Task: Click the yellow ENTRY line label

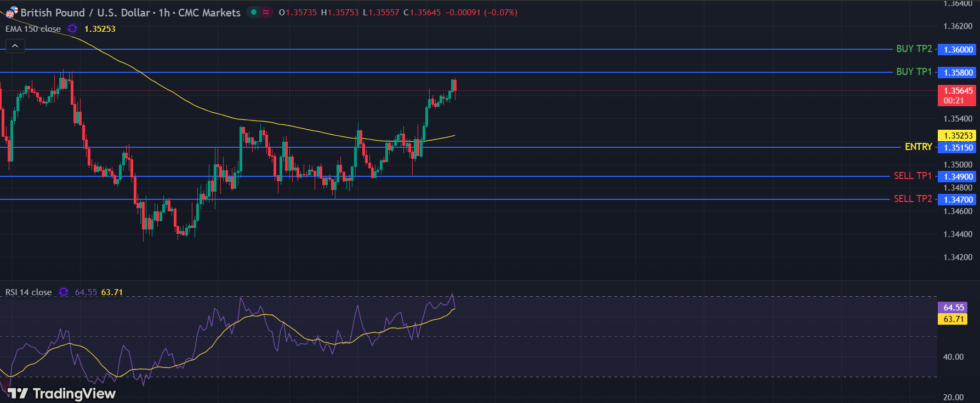Action: [918, 147]
